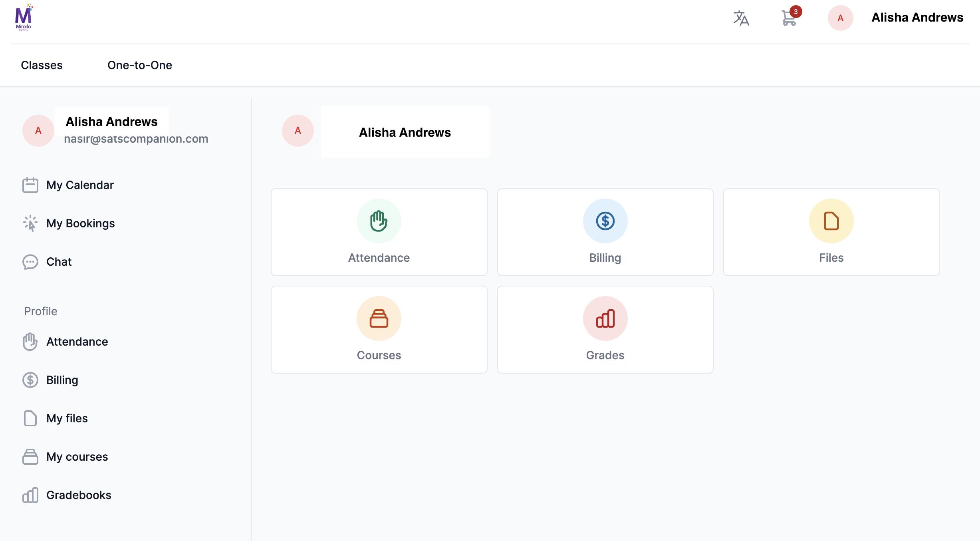Image resolution: width=980 pixels, height=541 pixels.
Task: Open Billing in the sidebar menu
Action: point(62,380)
